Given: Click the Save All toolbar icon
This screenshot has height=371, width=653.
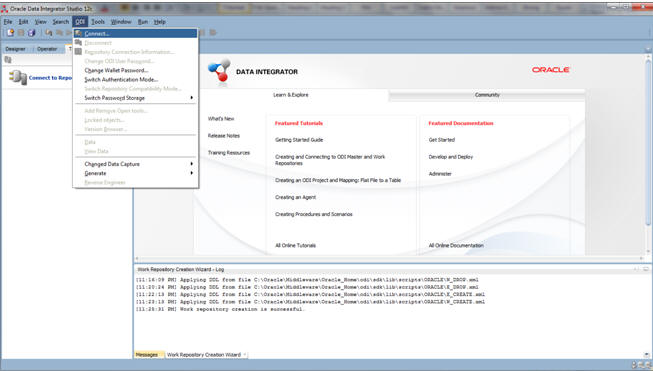Looking at the screenshot, I should (x=32, y=32).
